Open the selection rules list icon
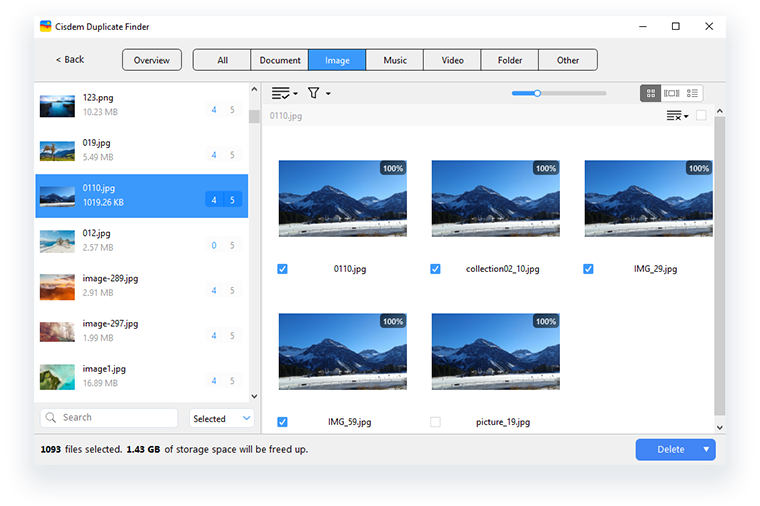Image resolution: width=760 pixels, height=506 pixels. click(x=284, y=93)
